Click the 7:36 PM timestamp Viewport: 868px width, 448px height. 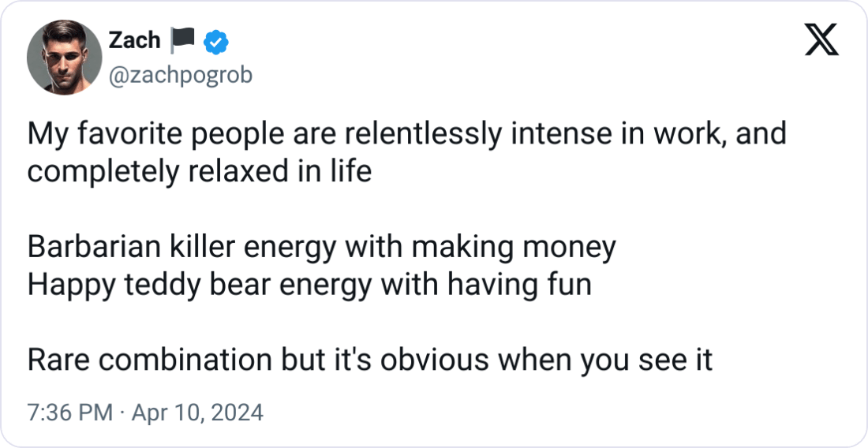(x=69, y=413)
